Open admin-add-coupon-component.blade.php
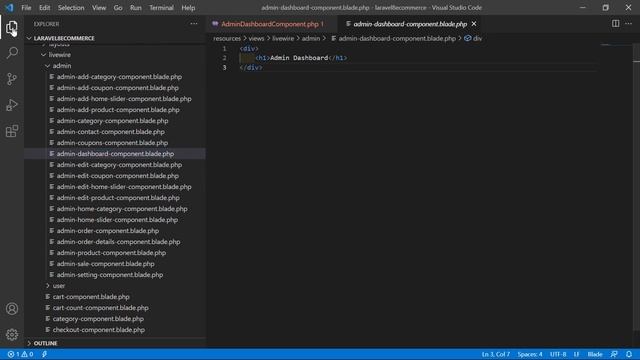The height and width of the screenshot is (360, 640). pyautogui.click(x=118, y=88)
